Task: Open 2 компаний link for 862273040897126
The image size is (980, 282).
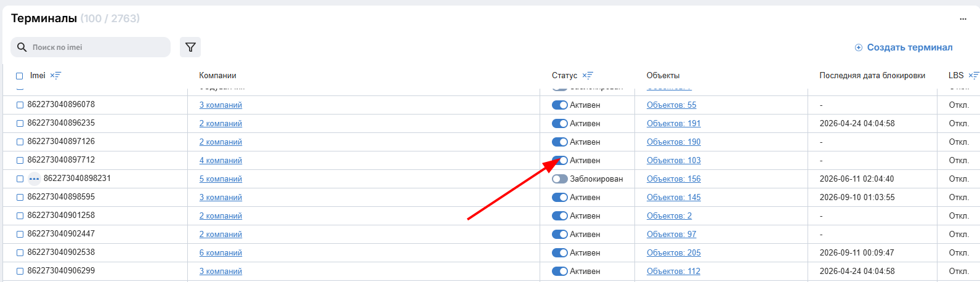Action: coord(221,142)
